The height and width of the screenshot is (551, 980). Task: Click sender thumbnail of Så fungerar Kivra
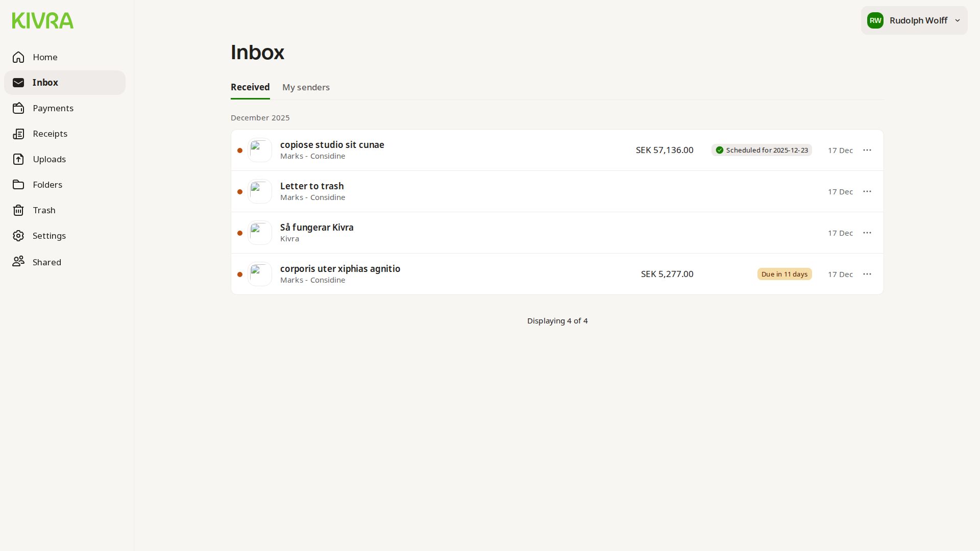coord(260,233)
